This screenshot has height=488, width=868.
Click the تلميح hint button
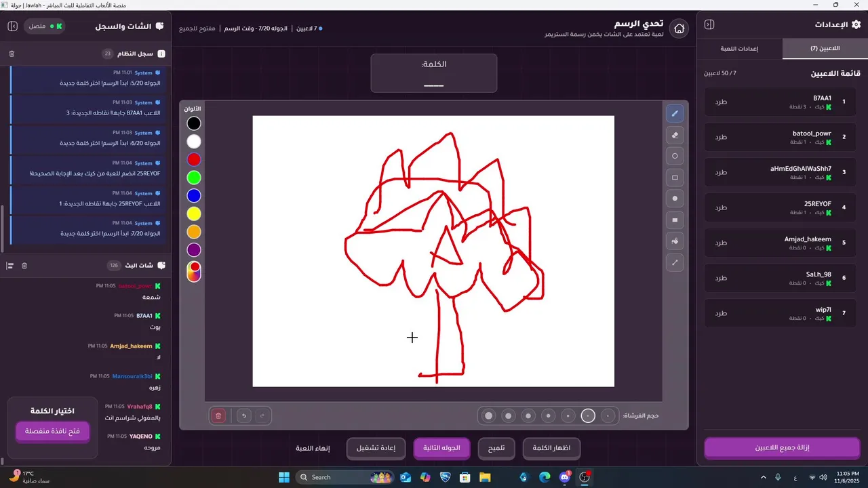[x=496, y=448]
